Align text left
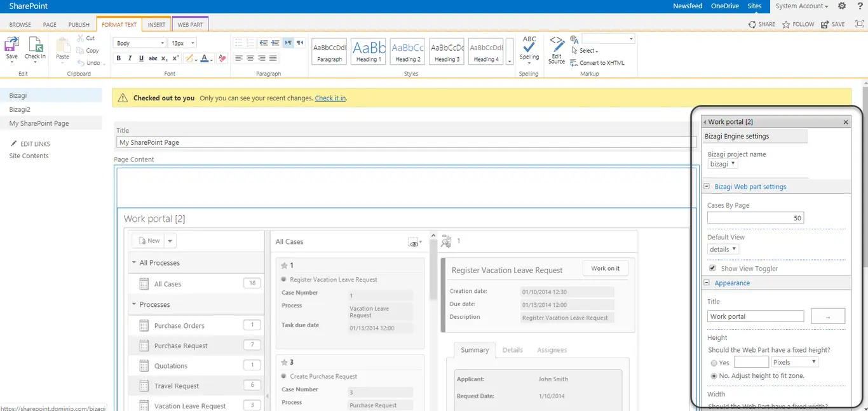Viewport: 868px width, 411px height. point(239,58)
